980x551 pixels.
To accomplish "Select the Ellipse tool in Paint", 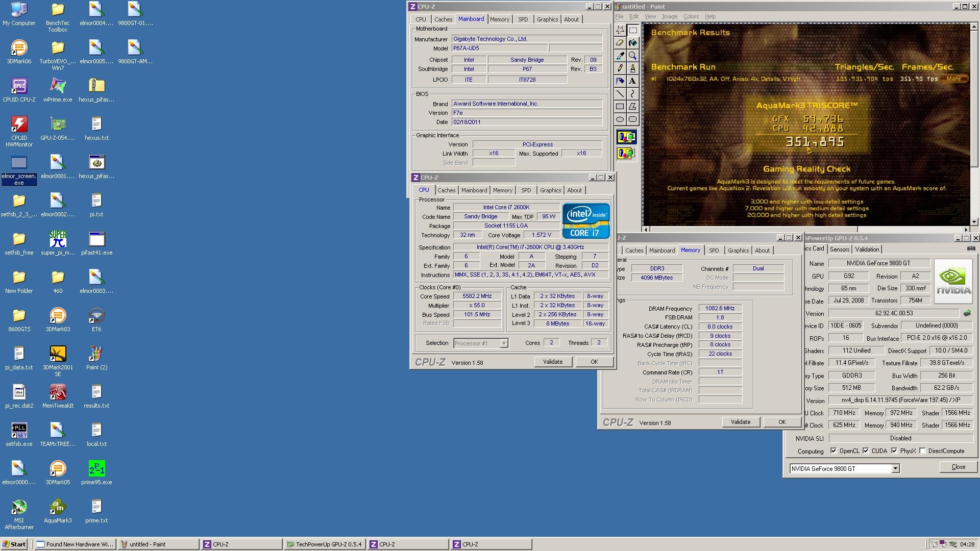I will (620, 119).
